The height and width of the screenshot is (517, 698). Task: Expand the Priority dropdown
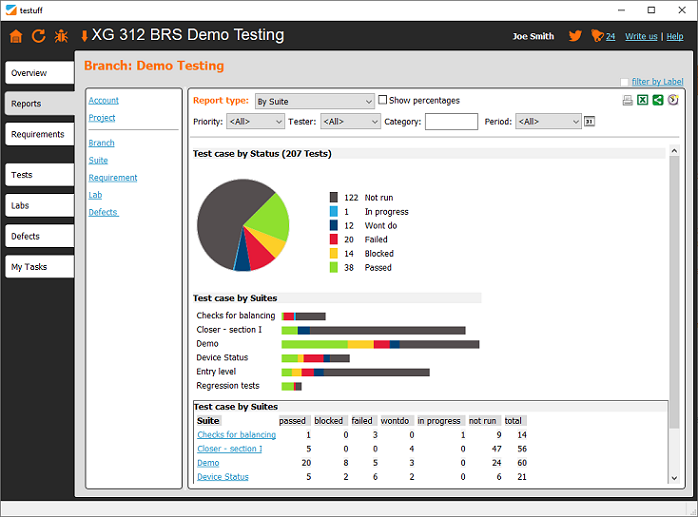[255, 122]
